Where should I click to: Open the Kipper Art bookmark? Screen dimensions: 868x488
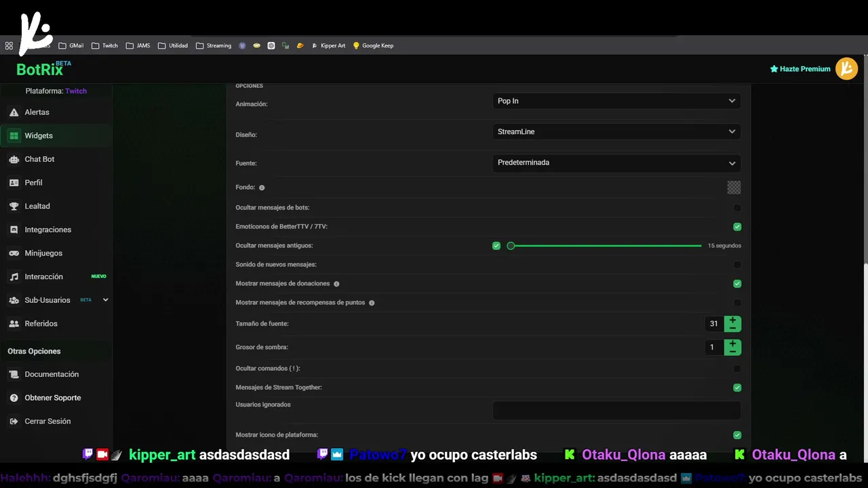[328, 46]
